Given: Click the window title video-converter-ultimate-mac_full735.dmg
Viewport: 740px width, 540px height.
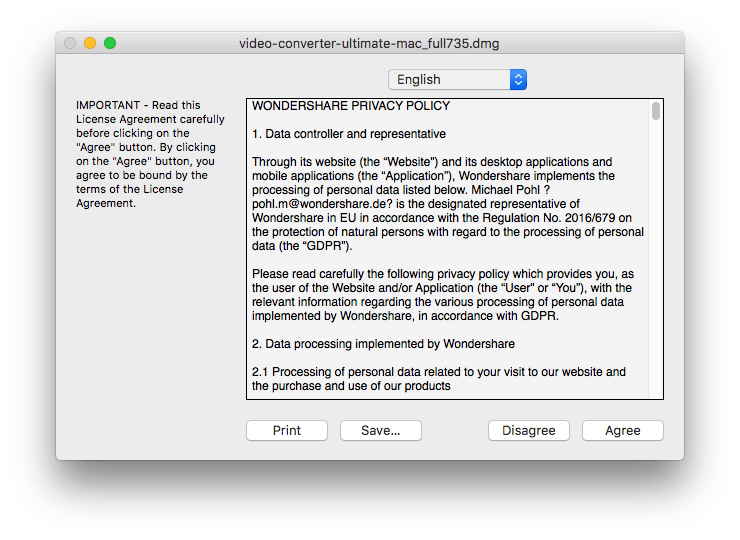Looking at the screenshot, I should click(x=369, y=44).
